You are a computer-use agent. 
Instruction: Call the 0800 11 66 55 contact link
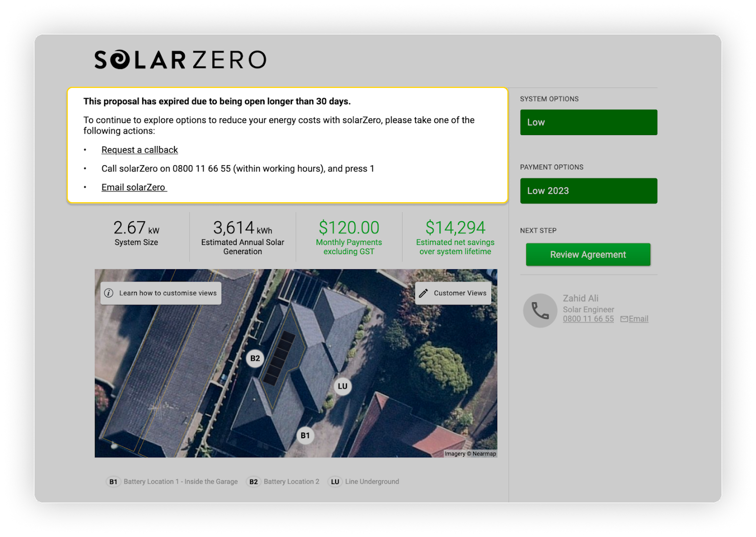(x=588, y=319)
